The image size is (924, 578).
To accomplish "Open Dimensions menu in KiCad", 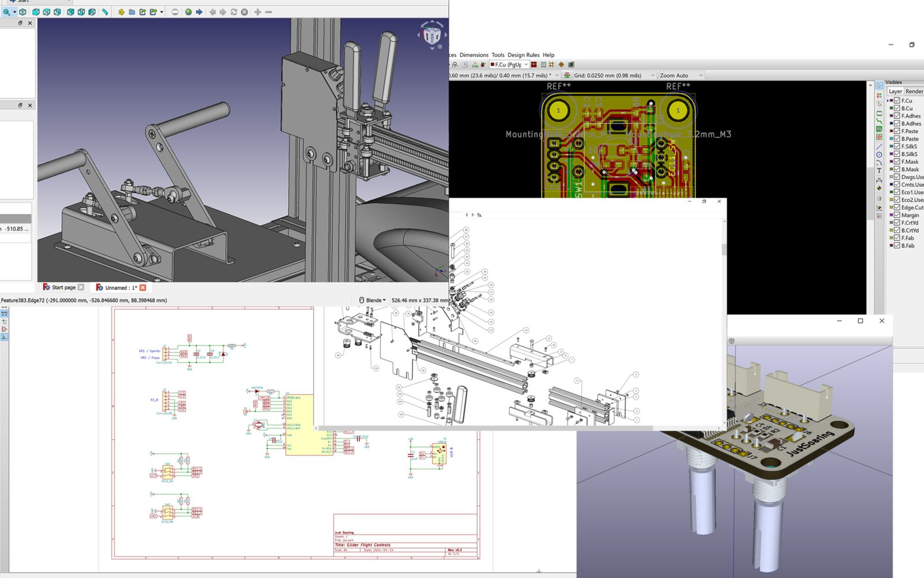I will (474, 55).
